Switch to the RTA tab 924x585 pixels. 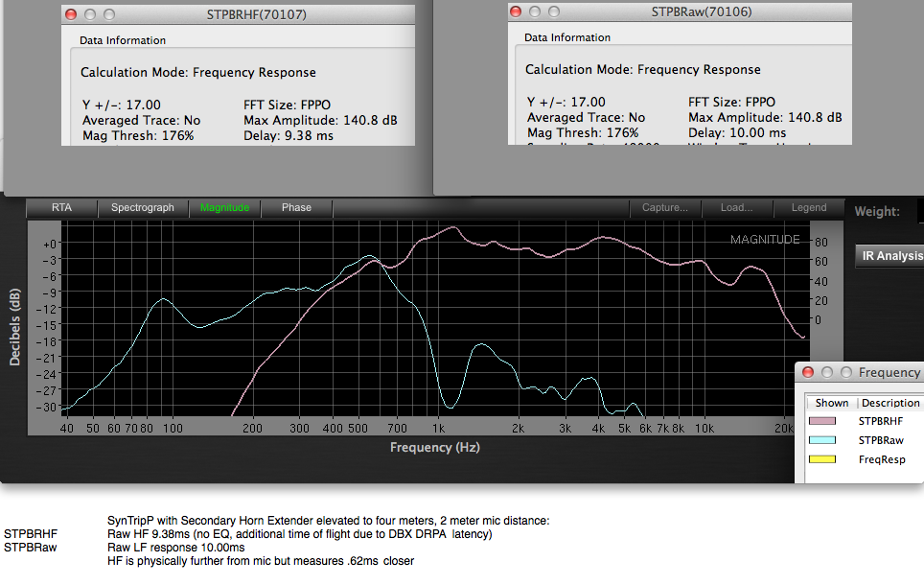pyautogui.click(x=62, y=207)
